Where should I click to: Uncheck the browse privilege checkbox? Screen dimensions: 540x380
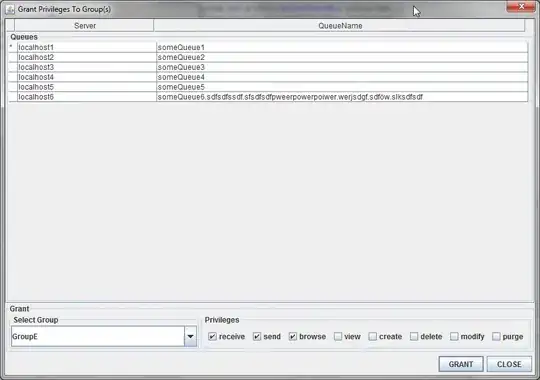[293, 337]
